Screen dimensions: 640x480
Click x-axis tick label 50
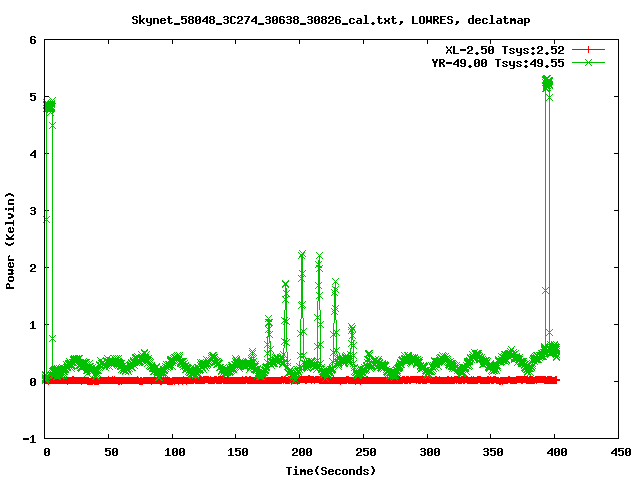click(111, 452)
